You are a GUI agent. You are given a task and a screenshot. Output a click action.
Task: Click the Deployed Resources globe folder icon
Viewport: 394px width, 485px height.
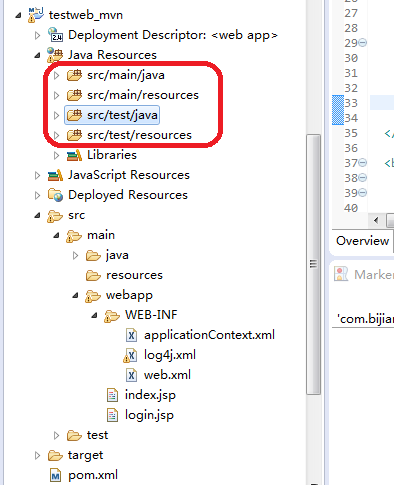click(55, 195)
